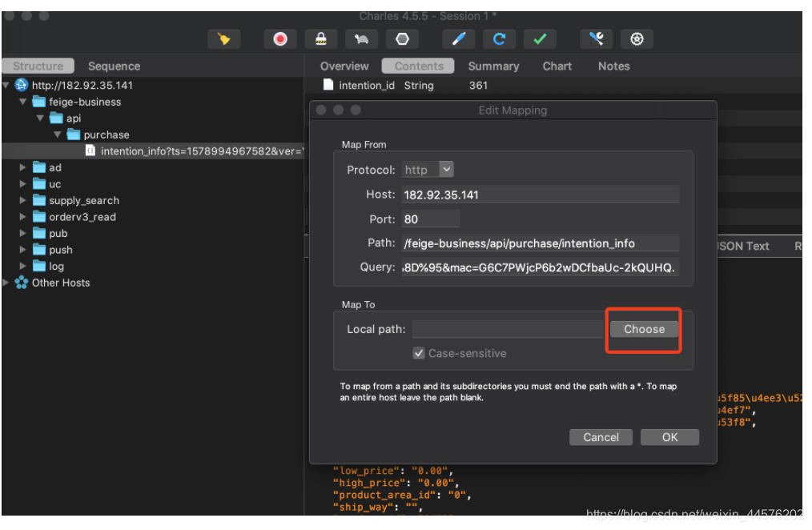
Task: Expand the log folder node
Action: (22, 266)
